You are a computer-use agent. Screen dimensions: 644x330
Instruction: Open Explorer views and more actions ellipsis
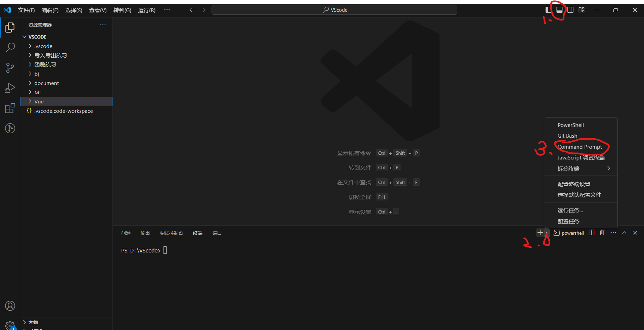103,25
